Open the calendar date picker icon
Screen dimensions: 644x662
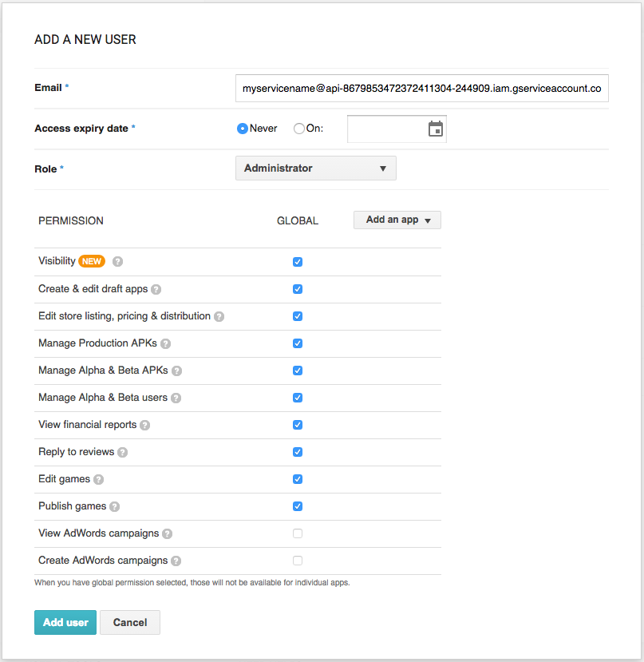tap(435, 129)
